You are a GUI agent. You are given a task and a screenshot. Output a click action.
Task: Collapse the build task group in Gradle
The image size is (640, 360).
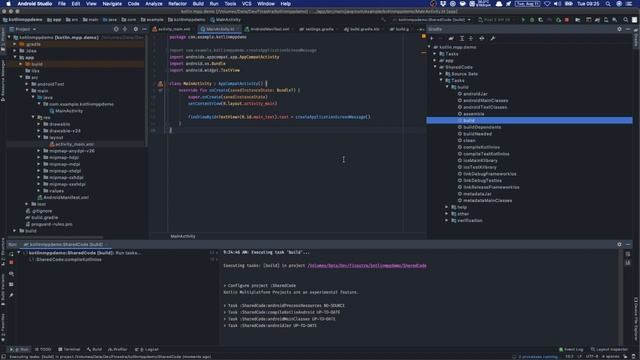447,87
